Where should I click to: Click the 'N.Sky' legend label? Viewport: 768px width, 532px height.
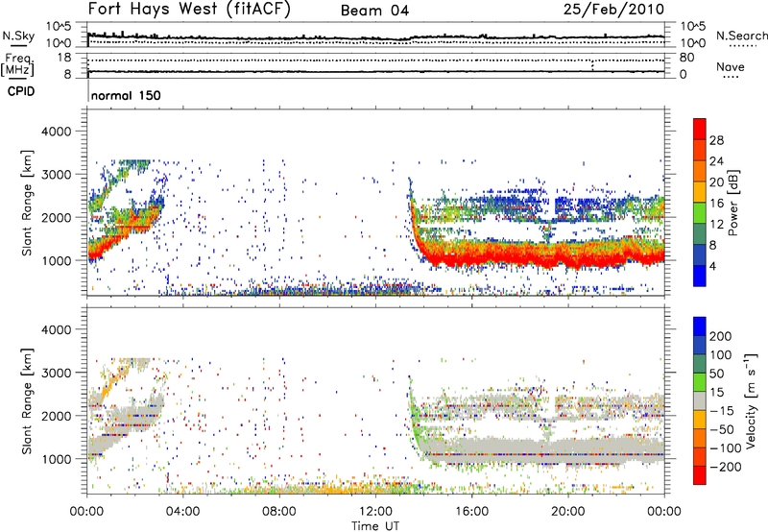(18, 36)
